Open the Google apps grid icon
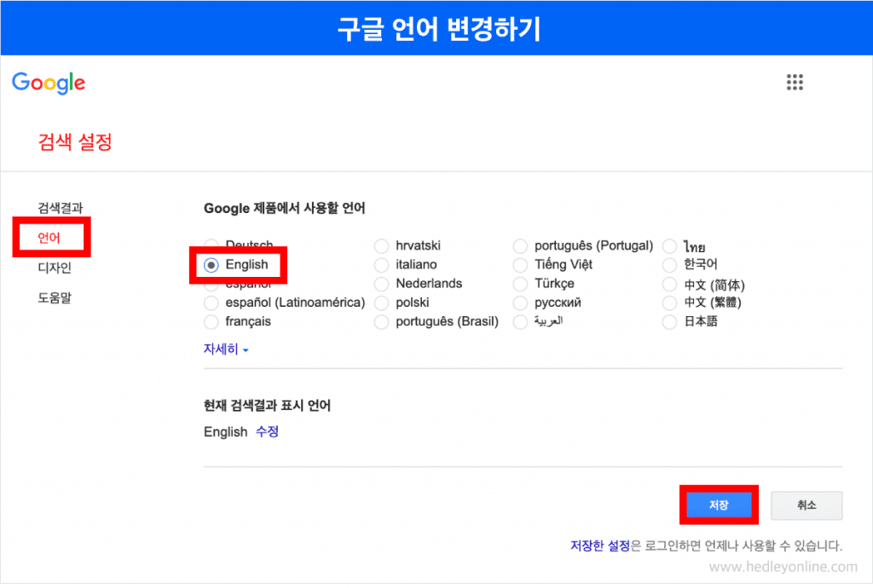The image size is (873, 588). click(795, 83)
